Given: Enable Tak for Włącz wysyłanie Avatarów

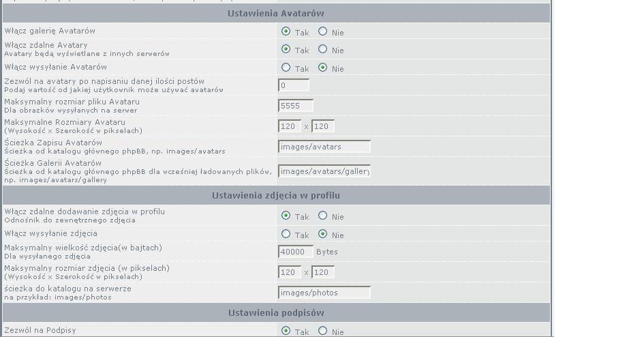Looking at the screenshot, I should click(286, 68).
